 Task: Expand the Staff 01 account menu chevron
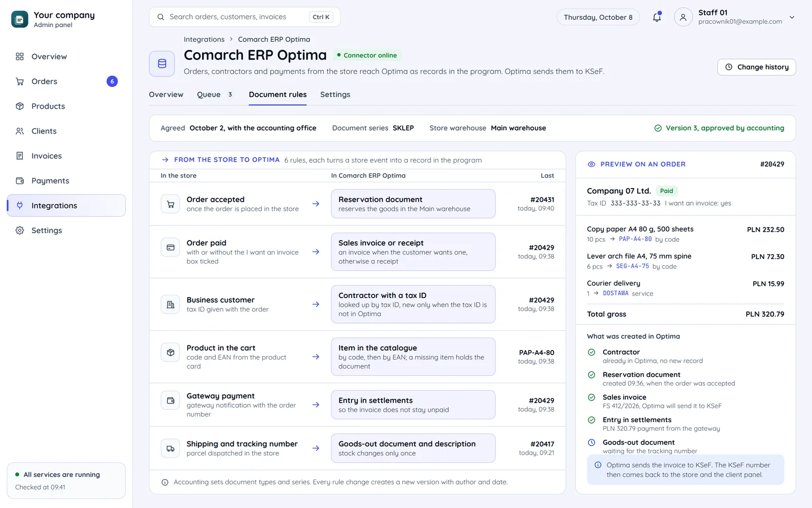coord(792,17)
